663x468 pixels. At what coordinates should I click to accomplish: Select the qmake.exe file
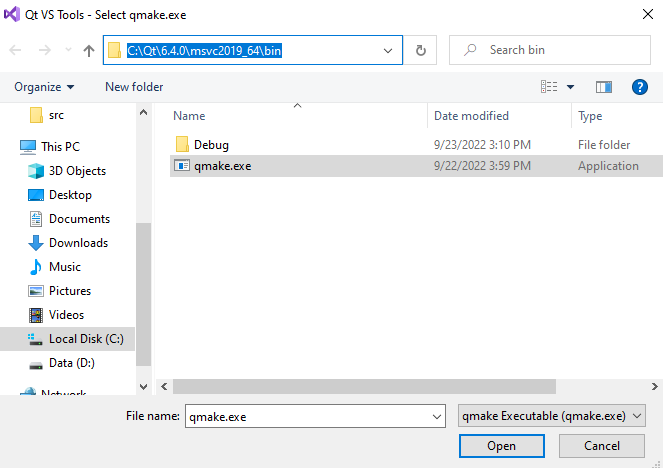[x=416, y=166]
